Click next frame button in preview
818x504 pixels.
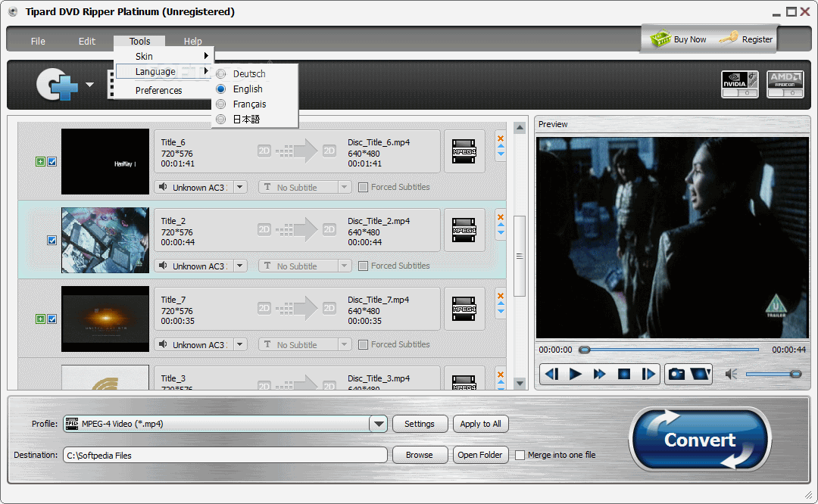click(x=648, y=374)
